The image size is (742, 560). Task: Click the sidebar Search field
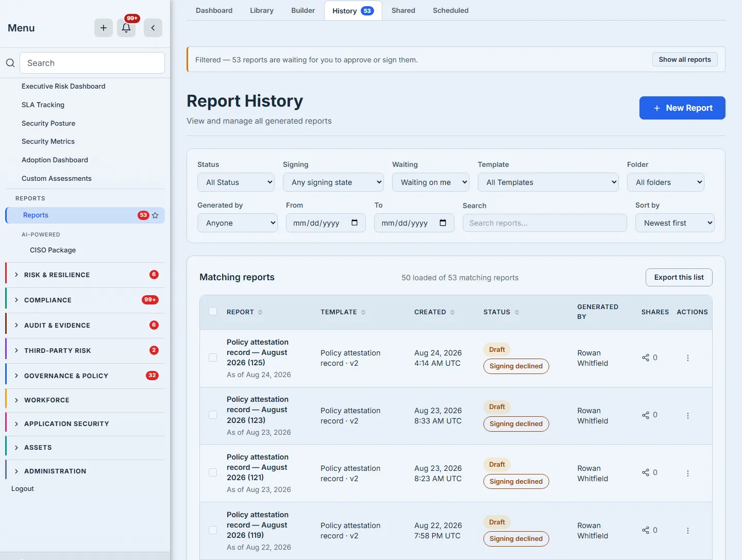pyautogui.click(x=92, y=63)
